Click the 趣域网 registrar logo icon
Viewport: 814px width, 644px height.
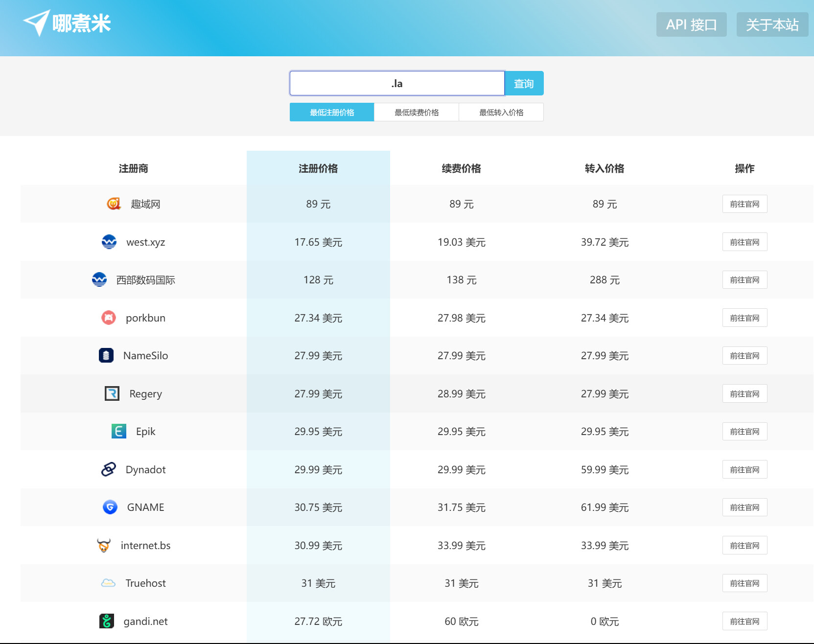pyautogui.click(x=114, y=204)
